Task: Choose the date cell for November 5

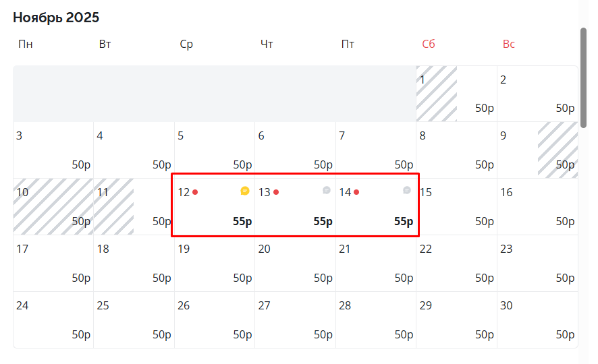Action: tap(215, 150)
